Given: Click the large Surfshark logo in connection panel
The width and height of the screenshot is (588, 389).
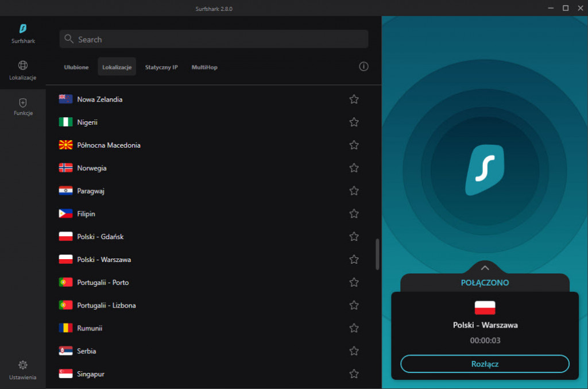Looking at the screenshot, I should [x=485, y=170].
